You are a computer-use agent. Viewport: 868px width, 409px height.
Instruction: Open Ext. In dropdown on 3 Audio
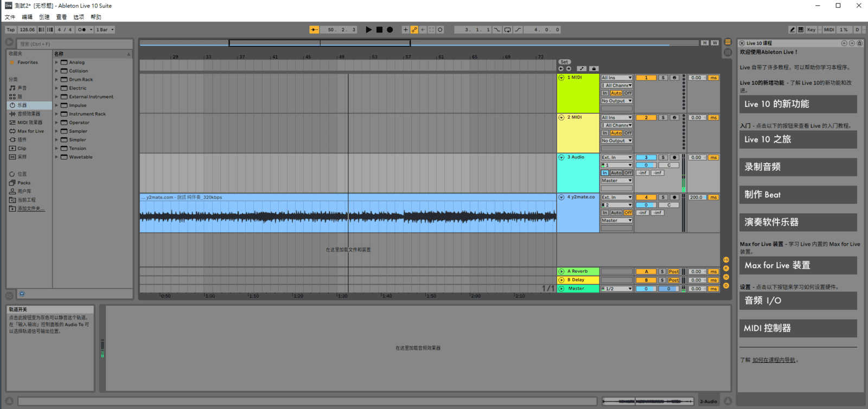[x=617, y=157]
